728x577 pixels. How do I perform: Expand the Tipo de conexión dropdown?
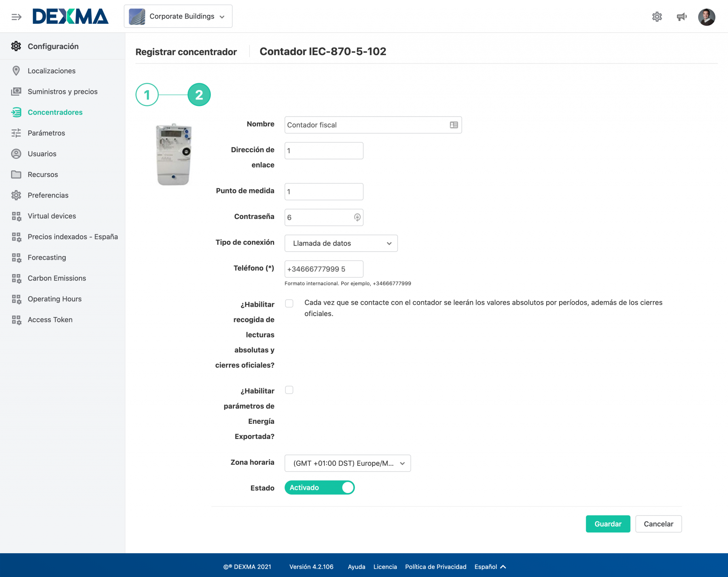point(341,243)
